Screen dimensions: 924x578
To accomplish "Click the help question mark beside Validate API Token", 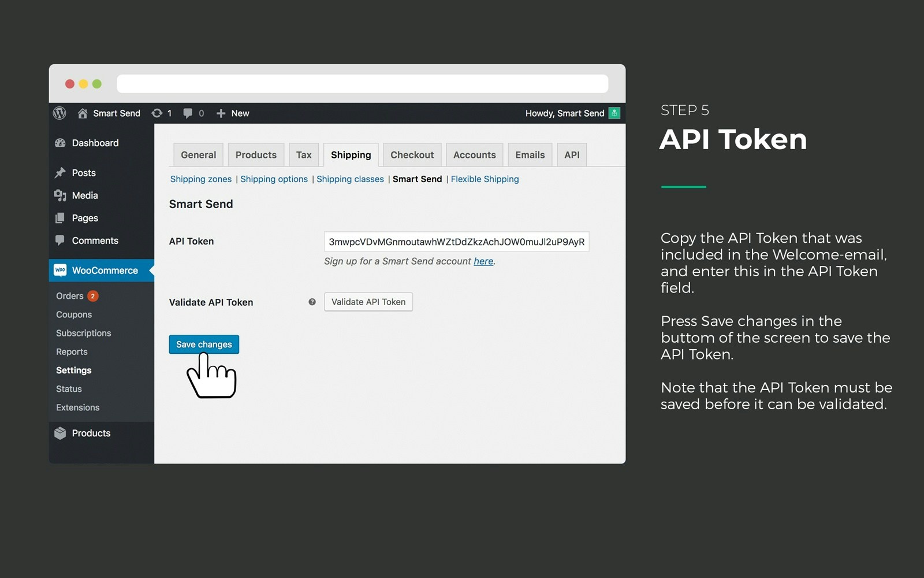I will pyautogui.click(x=312, y=302).
